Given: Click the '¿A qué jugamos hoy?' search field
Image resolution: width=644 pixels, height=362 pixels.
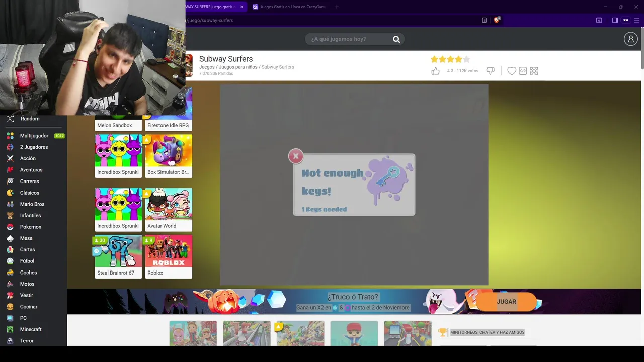Looking at the screenshot, I should pos(355,39).
